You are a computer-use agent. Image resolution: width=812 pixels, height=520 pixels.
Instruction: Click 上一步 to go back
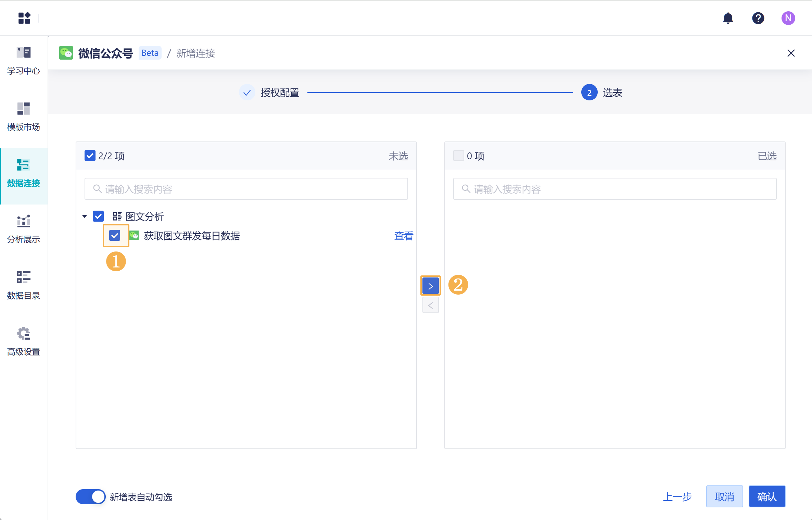coord(677,496)
